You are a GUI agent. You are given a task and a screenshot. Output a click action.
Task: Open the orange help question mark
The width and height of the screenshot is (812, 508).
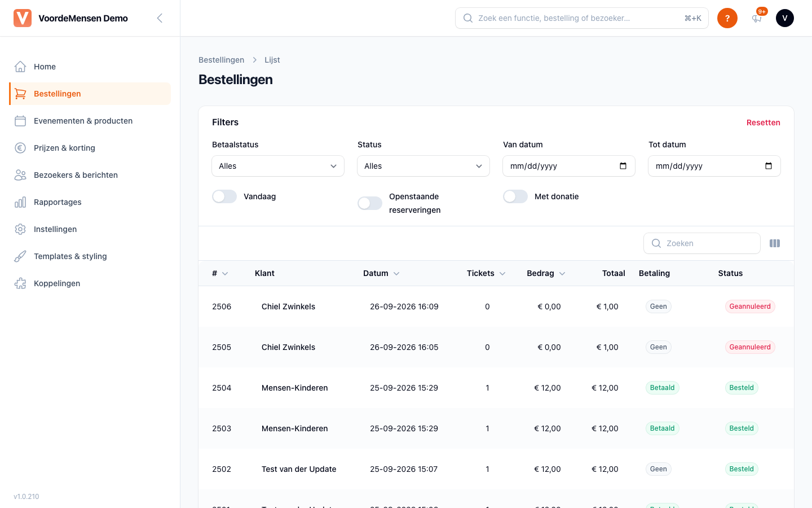pos(727,18)
